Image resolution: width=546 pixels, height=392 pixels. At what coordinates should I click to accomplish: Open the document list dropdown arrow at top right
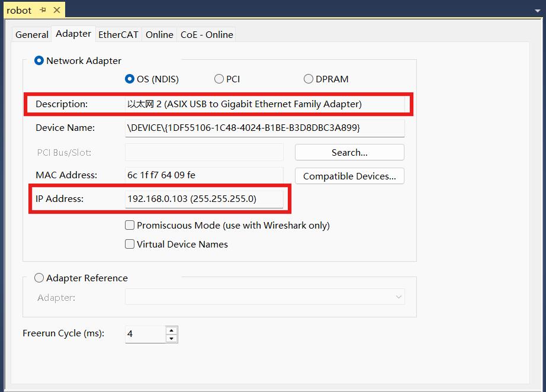click(x=538, y=10)
